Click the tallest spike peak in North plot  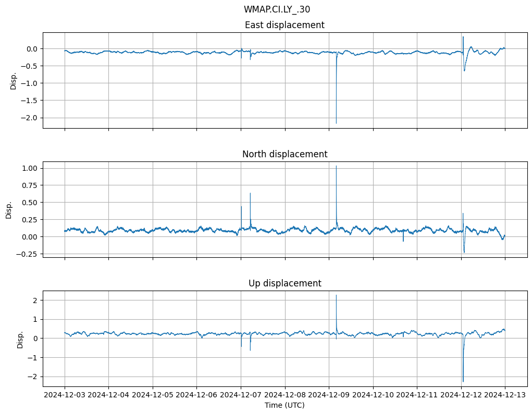pyautogui.click(x=336, y=166)
